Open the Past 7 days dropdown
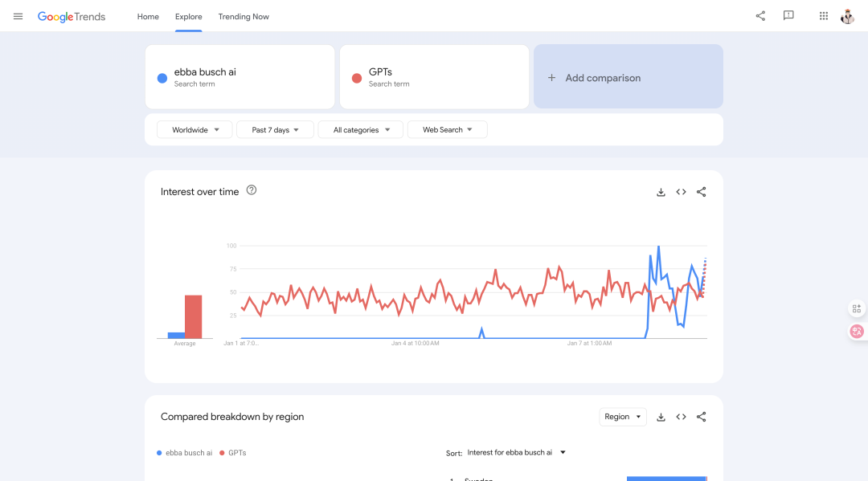Image resolution: width=868 pixels, height=481 pixels. pyautogui.click(x=275, y=130)
